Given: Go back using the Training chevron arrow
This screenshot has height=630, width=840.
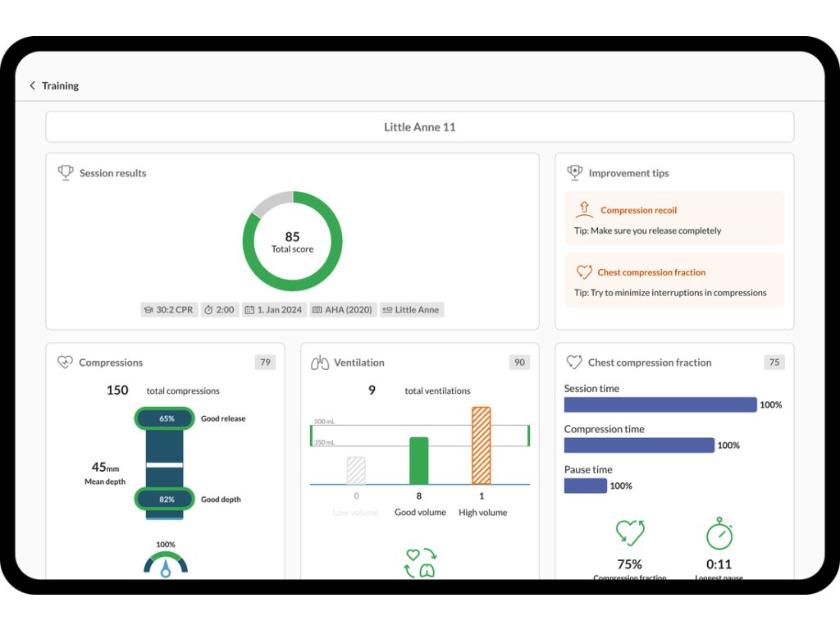Looking at the screenshot, I should pyautogui.click(x=33, y=85).
